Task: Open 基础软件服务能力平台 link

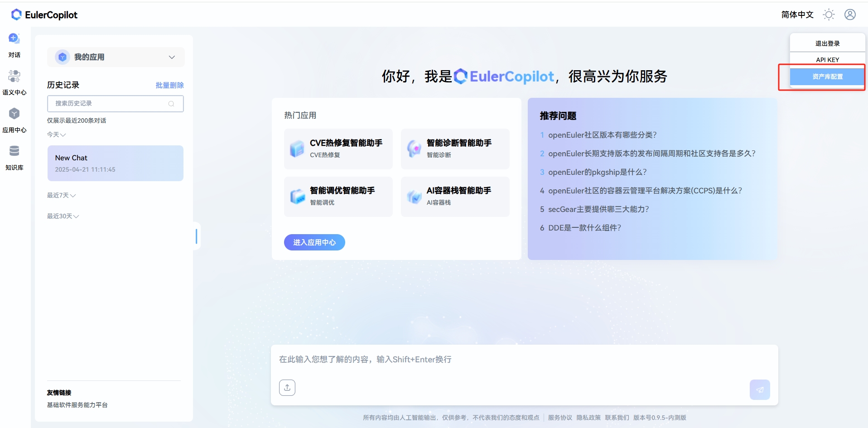Action: click(77, 405)
